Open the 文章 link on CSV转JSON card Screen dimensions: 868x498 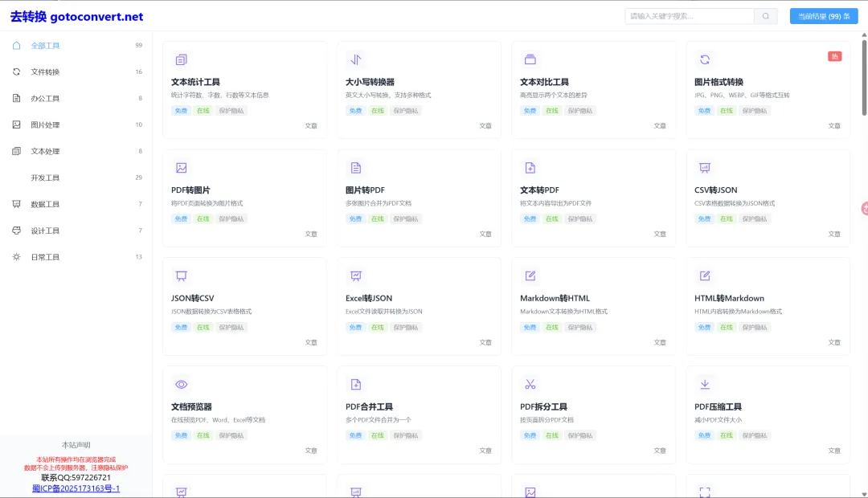[x=834, y=234]
